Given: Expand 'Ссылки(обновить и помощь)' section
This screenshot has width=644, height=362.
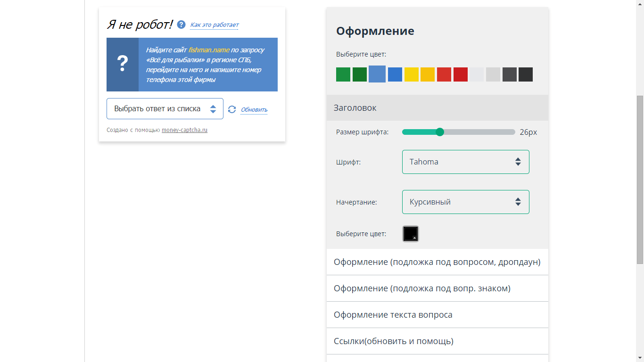Looking at the screenshot, I should click(x=438, y=341).
